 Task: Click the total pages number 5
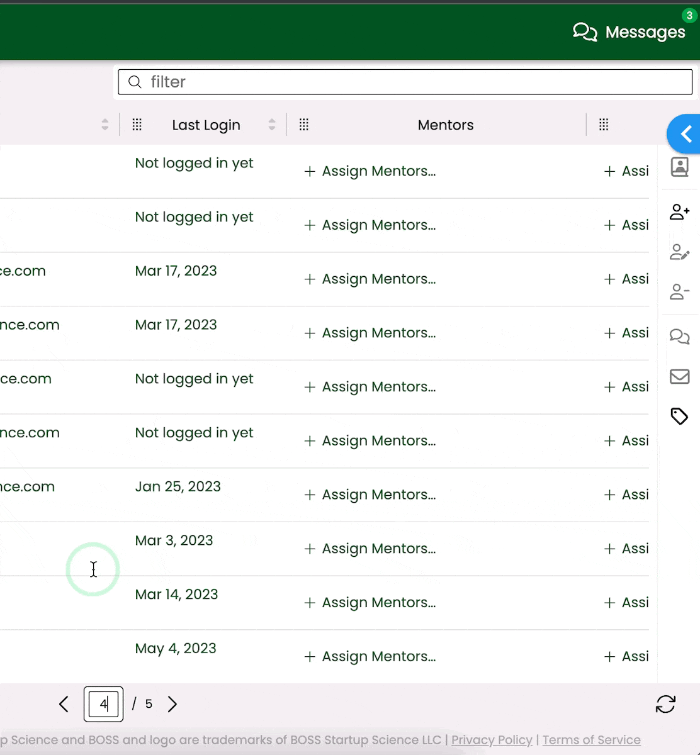pos(149,704)
